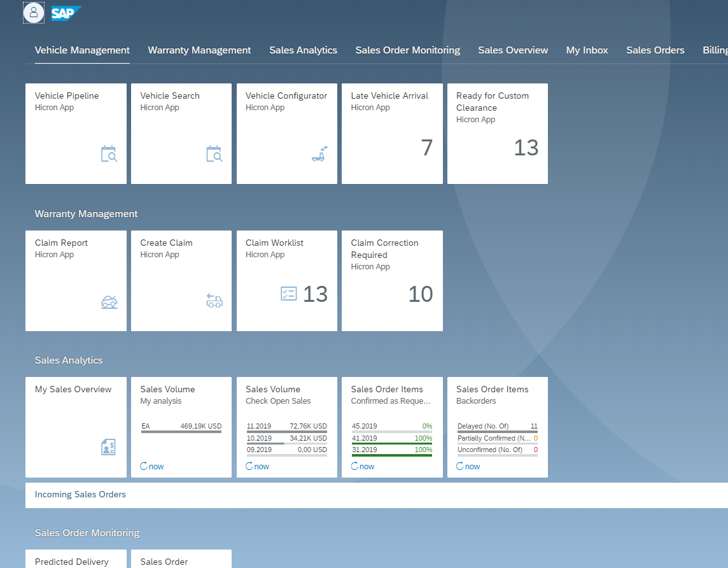Viewport: 728px width, 568px height.
Task: Click the My Sales Overview tile title
Action: tap(73, 389)
